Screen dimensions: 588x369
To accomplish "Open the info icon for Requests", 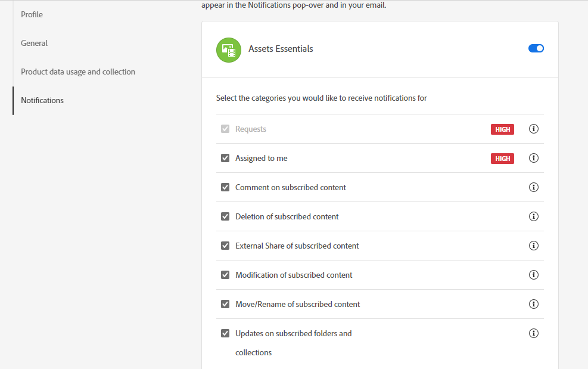I will coord(534,129).
